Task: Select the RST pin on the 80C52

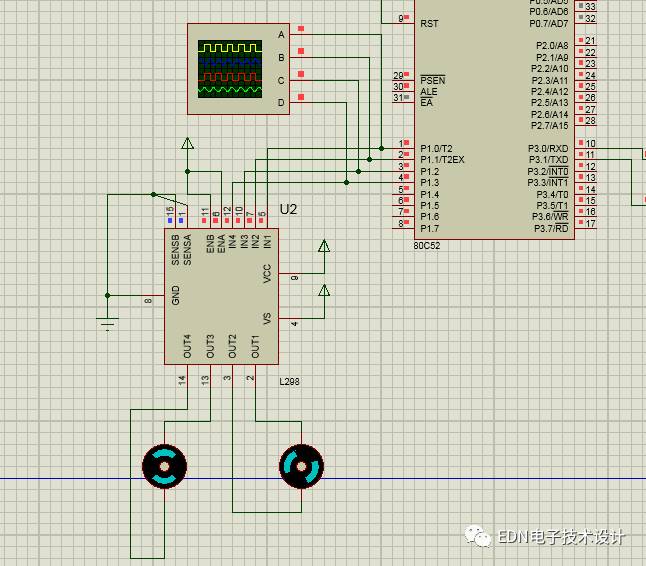Action: 429,23
